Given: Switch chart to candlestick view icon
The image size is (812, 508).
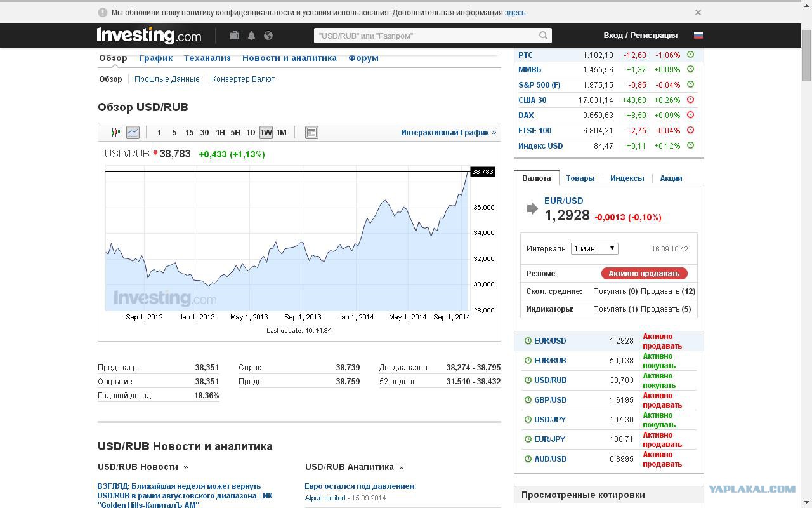Looking at the screenshot, I should 115,132.
